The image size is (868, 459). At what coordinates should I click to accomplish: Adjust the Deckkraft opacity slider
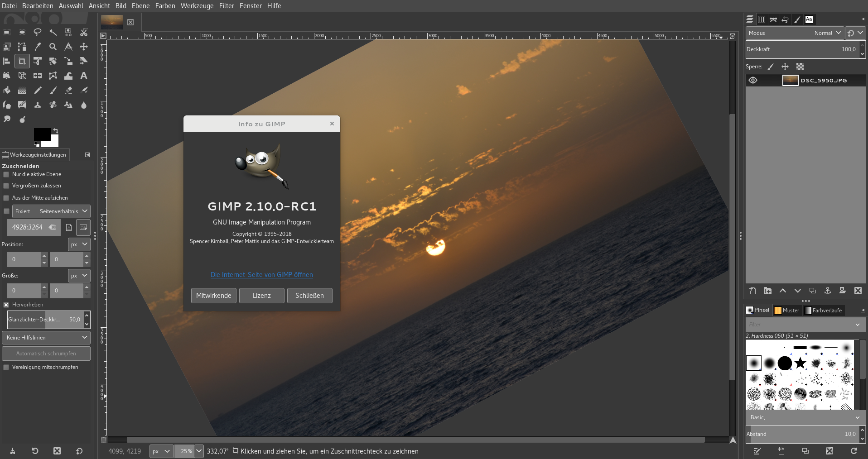point(802,49)
